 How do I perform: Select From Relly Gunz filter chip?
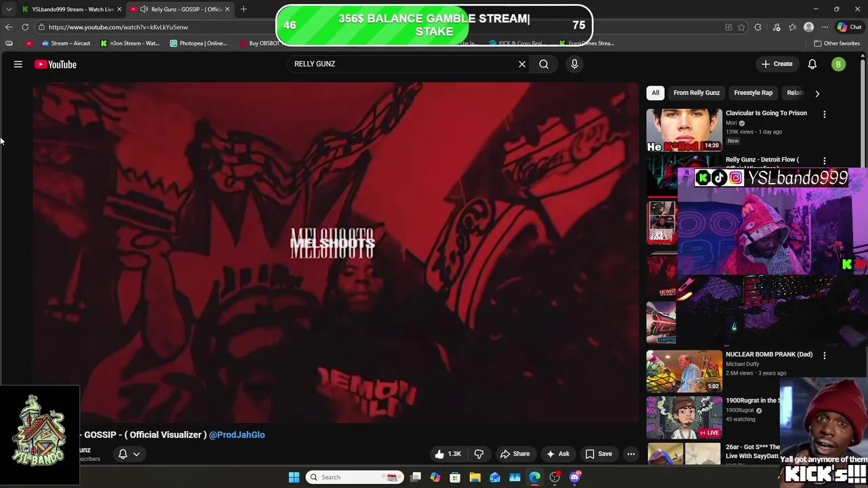(696, 93)
